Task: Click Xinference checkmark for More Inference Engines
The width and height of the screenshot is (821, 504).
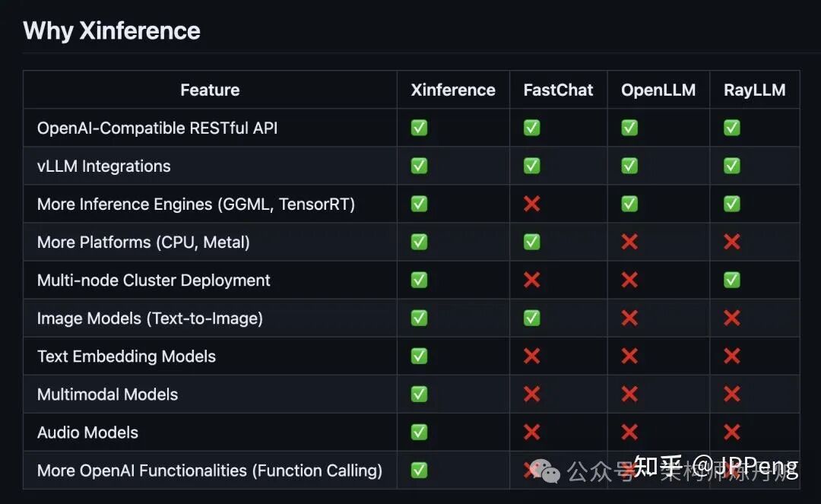Action: (419, 204)
